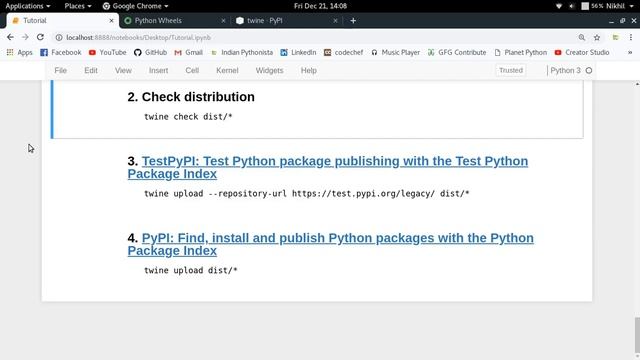Click the twine upload --repository-url command text
Screen dimensions: 640x360
(x=307, y=194)
